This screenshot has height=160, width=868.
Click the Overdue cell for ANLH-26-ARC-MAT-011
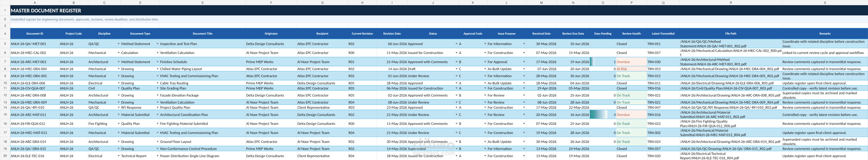coord(631,114)
